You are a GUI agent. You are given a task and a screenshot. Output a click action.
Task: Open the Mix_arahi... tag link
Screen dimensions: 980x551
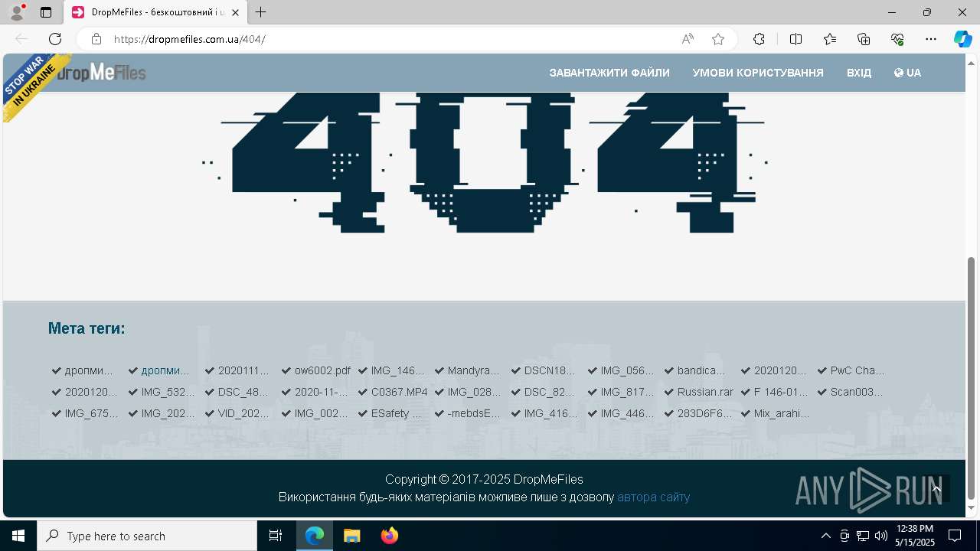782,413
